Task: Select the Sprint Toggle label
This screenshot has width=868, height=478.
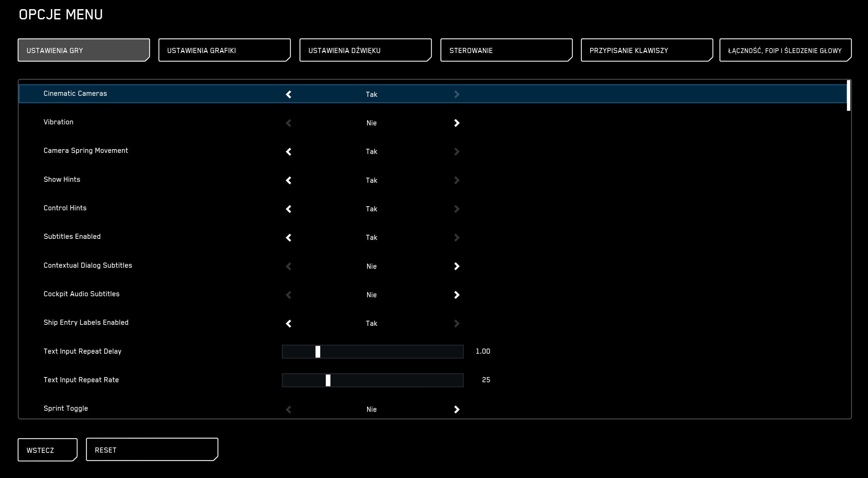Action: 66,409
